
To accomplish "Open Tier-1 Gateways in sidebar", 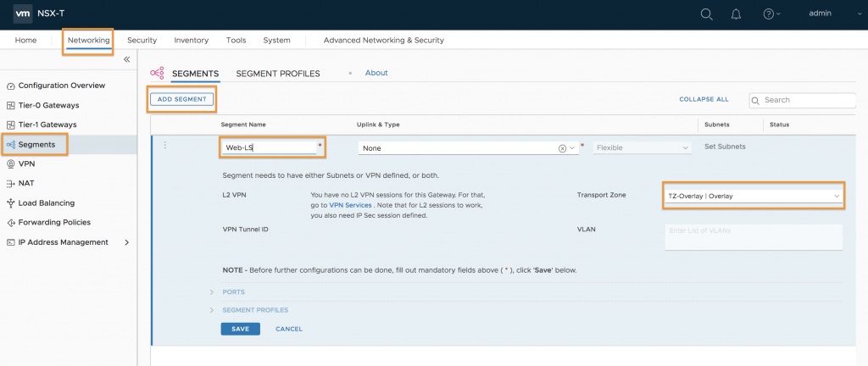I will tap(47, 125).
